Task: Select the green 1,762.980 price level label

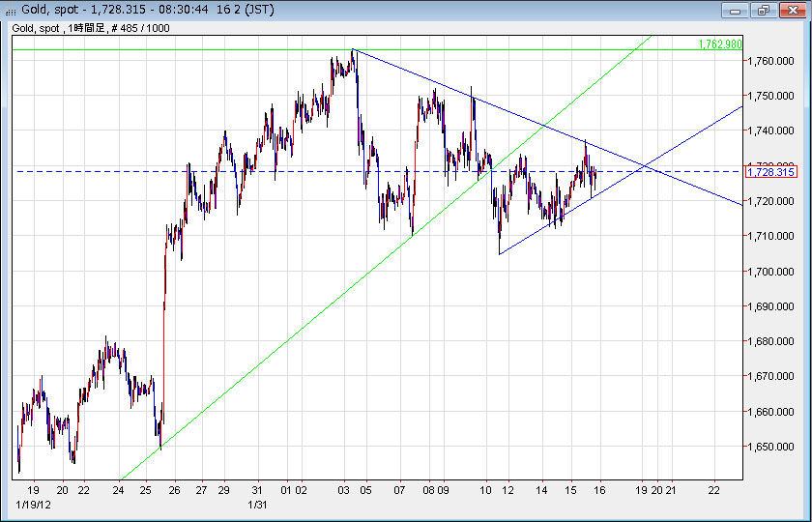Action: pyautogui.click(x=719, y=44)
